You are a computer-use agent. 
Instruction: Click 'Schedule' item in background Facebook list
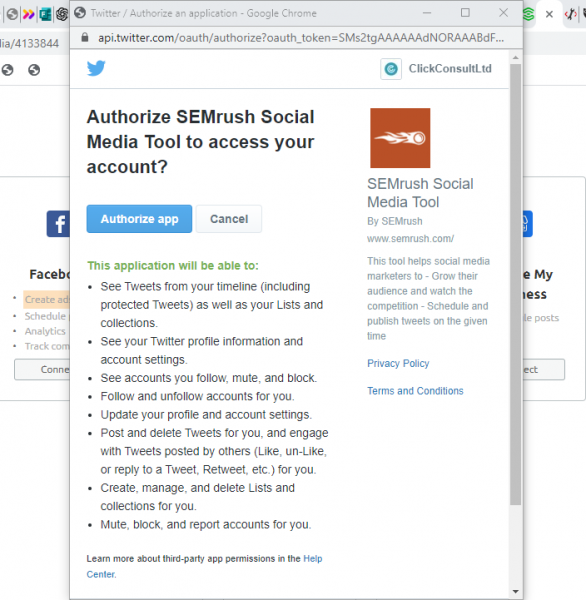point(45,316)
